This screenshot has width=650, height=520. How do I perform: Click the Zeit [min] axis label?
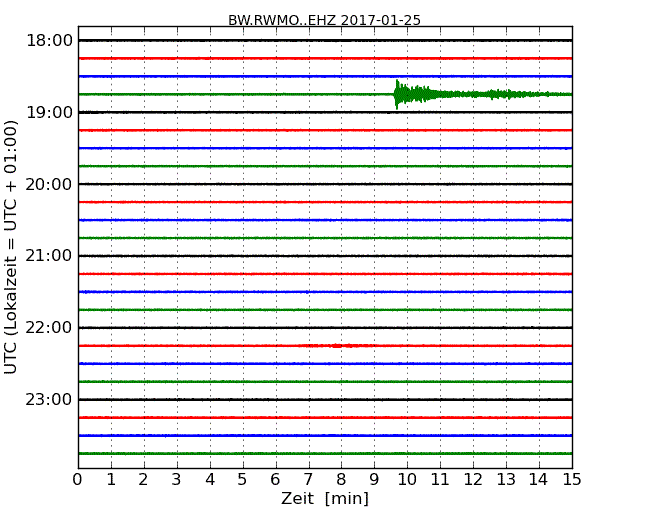pos(325,498)
